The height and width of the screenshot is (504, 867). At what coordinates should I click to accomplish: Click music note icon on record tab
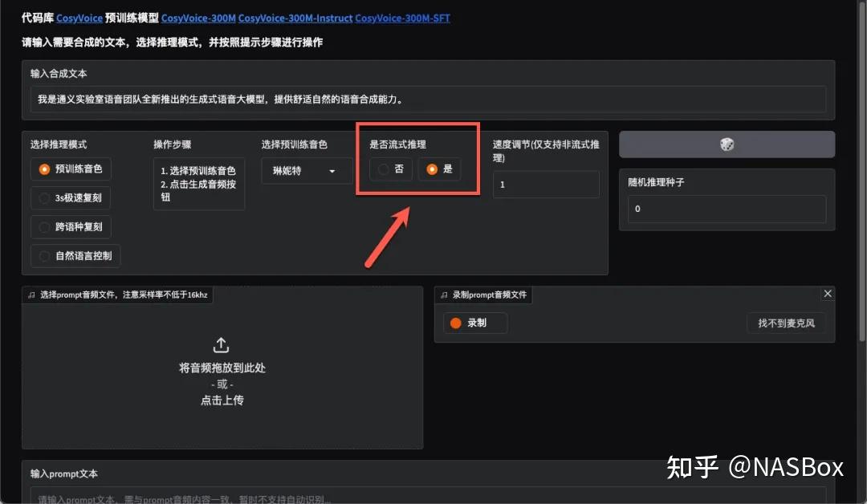tap(444, 295)
